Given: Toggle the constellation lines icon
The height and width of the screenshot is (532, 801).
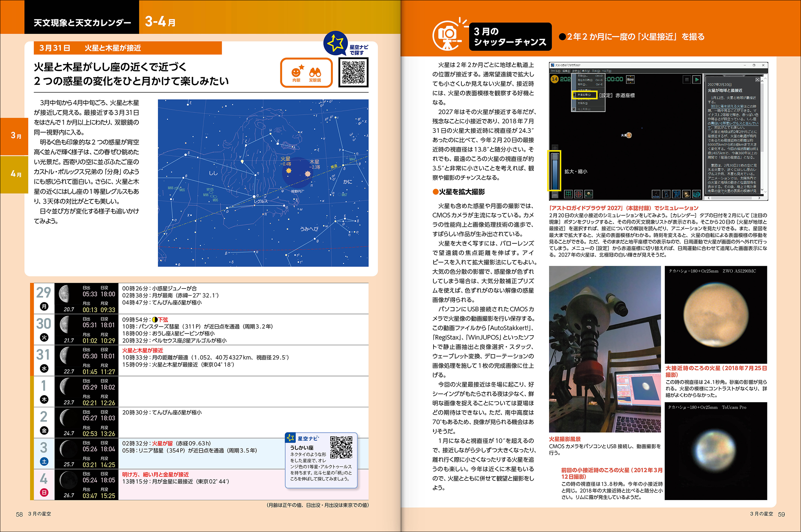Looking at the screenshot, I should pos(666,194).
